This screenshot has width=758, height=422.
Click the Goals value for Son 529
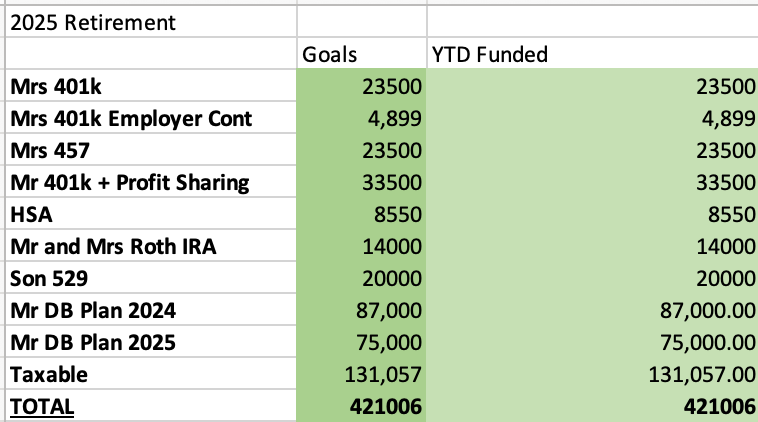(x=362, y=279)
